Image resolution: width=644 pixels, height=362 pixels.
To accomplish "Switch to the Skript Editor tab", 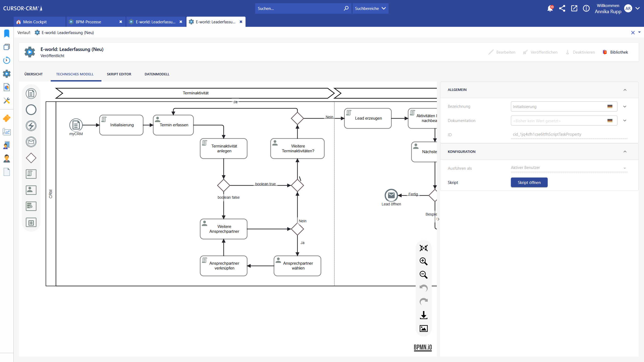I will (119, 74).
